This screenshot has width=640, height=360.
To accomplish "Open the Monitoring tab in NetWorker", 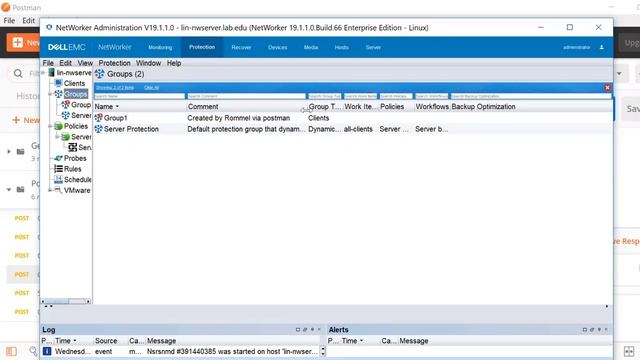I will 160,47.
